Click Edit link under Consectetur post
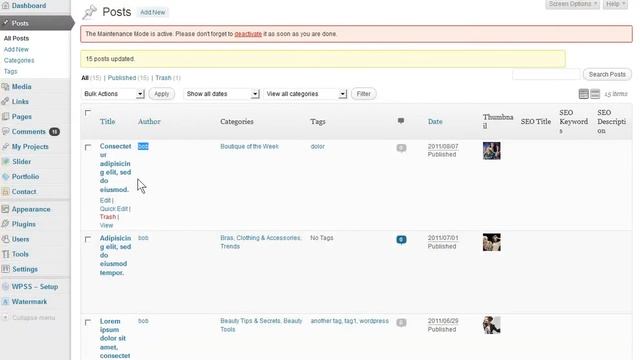Viewport: 640px width, 360px height. coord(105,200)
